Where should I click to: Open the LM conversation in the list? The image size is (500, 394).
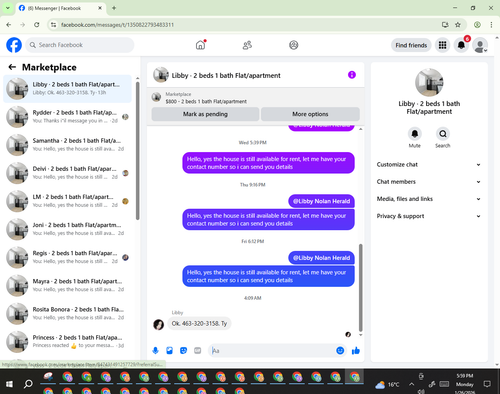[68, 201]
